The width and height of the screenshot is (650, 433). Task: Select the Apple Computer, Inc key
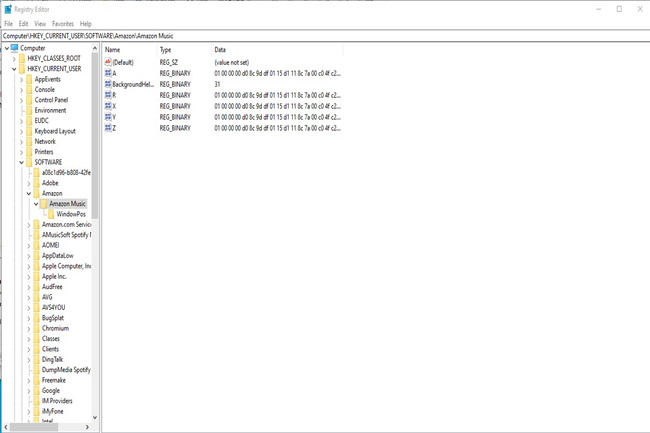tap(66, 266)
